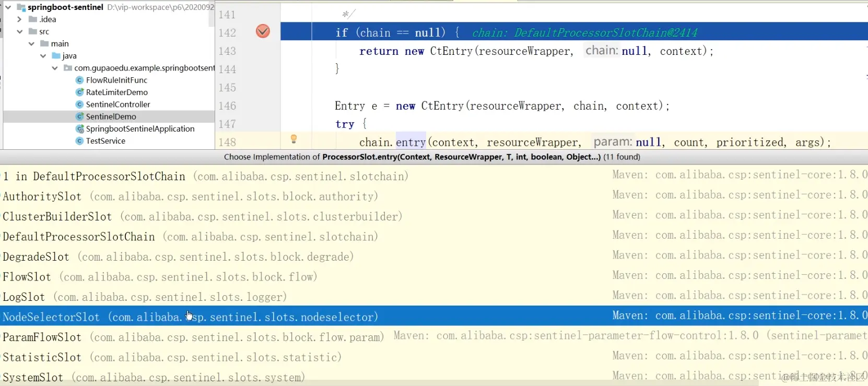This screenshot has height=386, width=868.
Task: Choose the LogSlot implementation
Action: coord(434,297)
